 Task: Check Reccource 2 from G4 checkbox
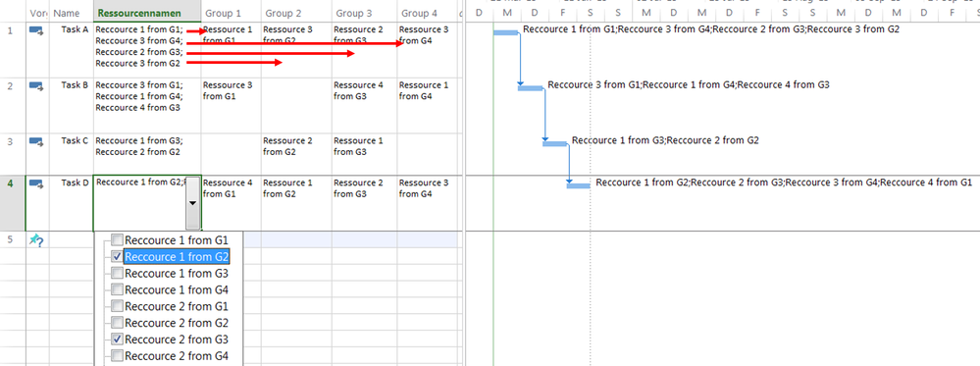(117, 356)
